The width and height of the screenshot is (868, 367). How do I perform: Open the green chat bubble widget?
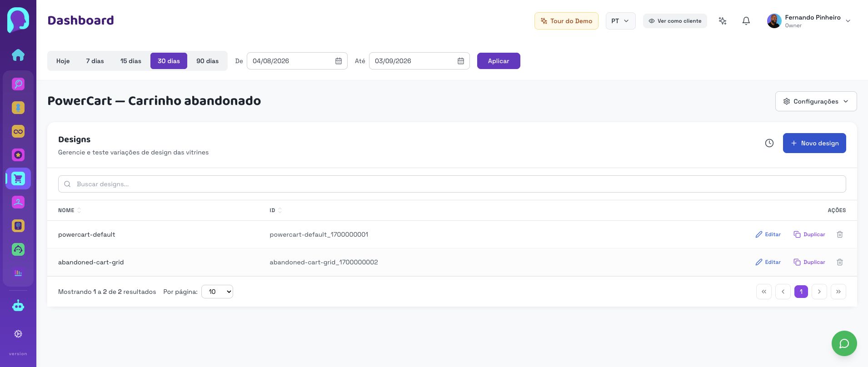pyautogui.click(x=844, y=343)
